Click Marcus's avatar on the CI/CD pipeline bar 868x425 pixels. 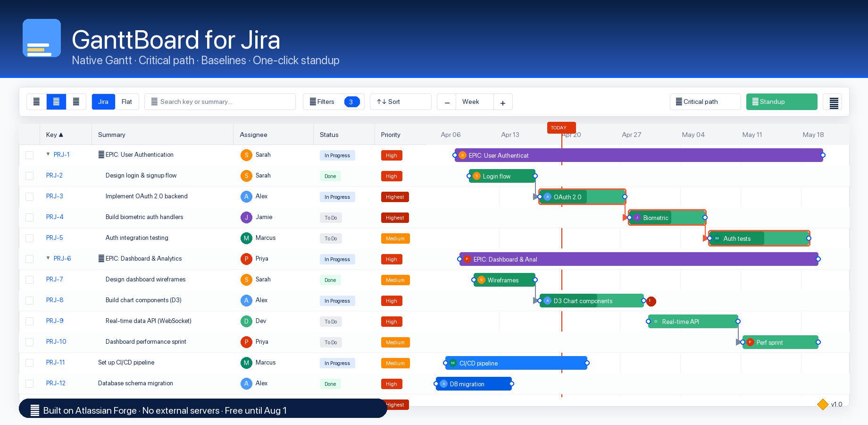453,363
